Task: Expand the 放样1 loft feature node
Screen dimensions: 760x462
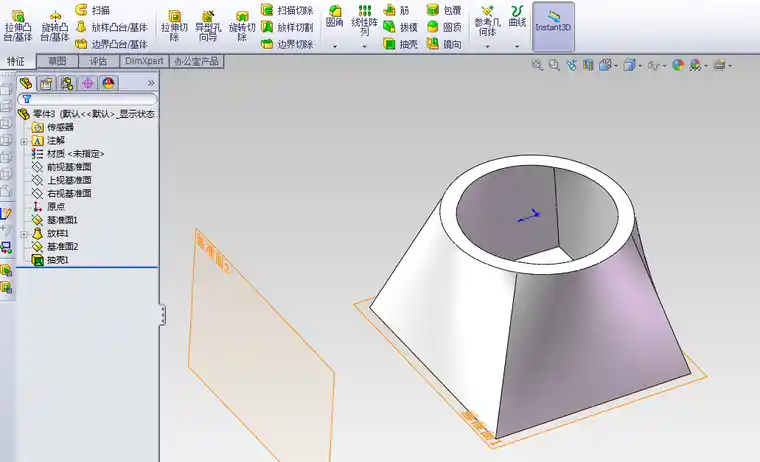Action: tap(24, 234)
